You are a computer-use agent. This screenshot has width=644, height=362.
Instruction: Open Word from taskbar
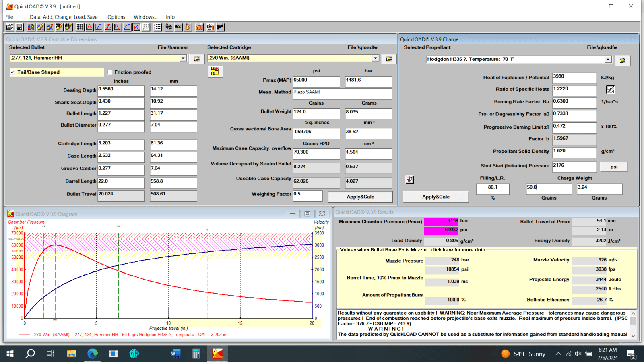[175, 354]
